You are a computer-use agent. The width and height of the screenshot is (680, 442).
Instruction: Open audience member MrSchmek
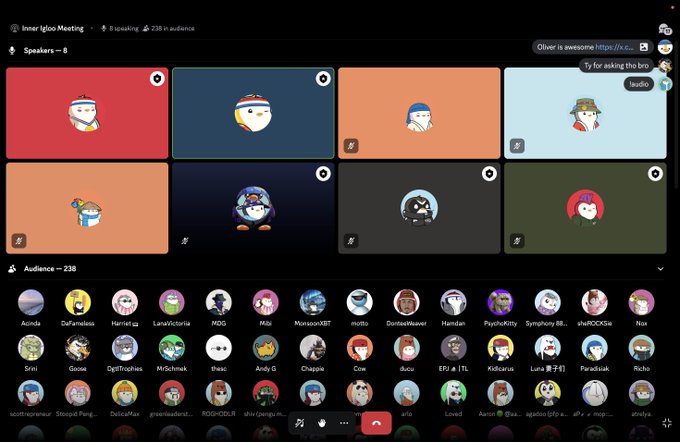(x=172, y=348)
